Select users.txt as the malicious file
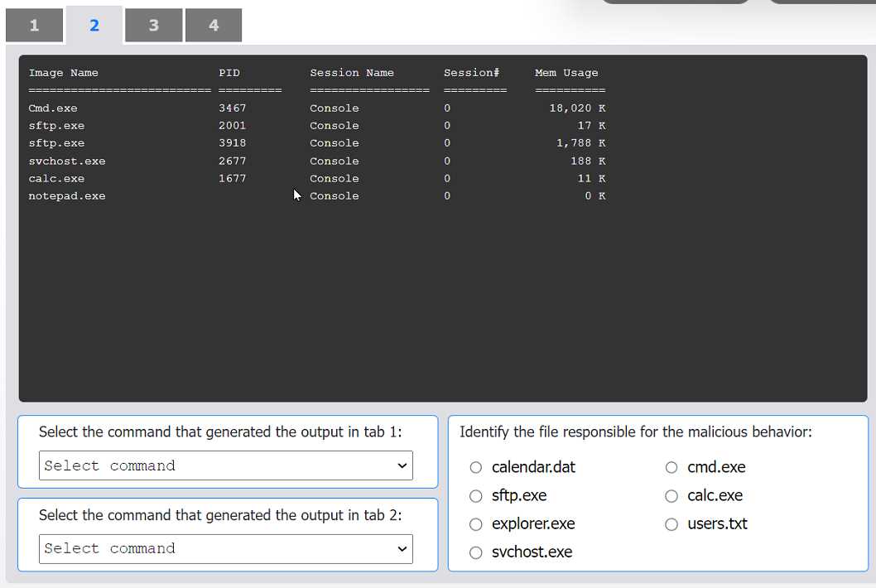This screenshot has height=588, width=876. pyautogui.click(x=671, y=523)
